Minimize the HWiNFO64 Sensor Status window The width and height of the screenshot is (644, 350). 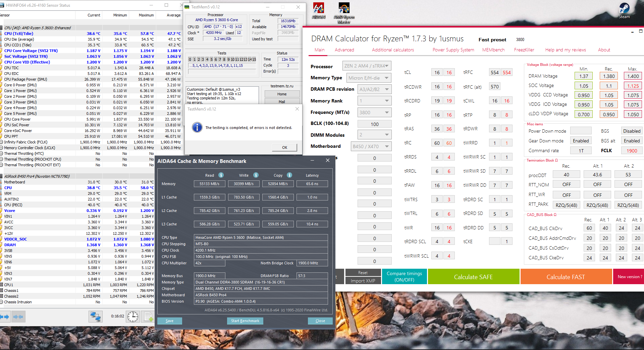coord(151,5)
